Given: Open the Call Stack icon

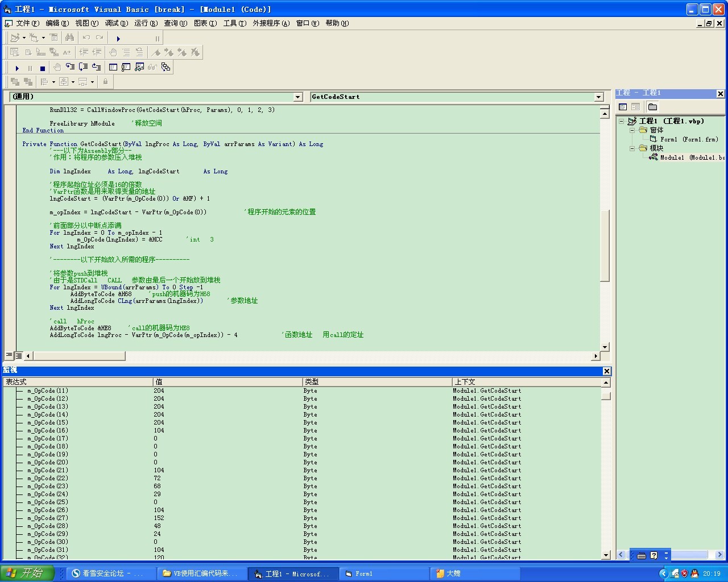Looking at the screenshot, I should 166,67.
